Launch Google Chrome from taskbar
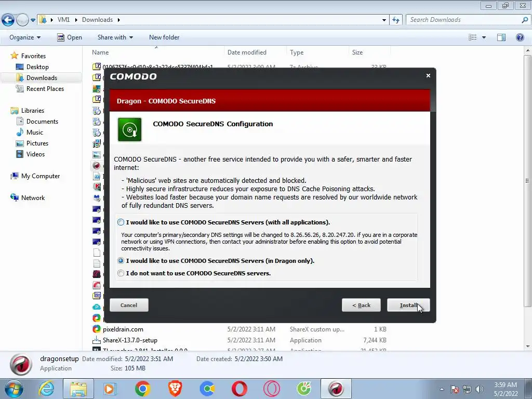Image resolution: width=532 pixels, height=399 pixels. pyautogui.click(x=143, y=389)
